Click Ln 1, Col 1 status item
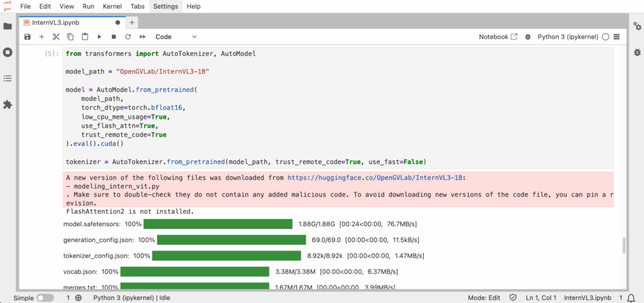The image size is (644, 303). [541, 298]
